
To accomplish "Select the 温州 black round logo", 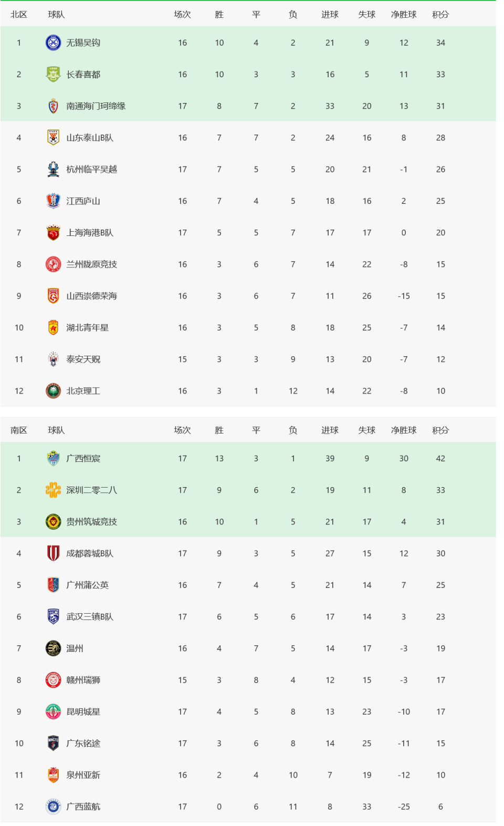I will click(x=53, y=648).
